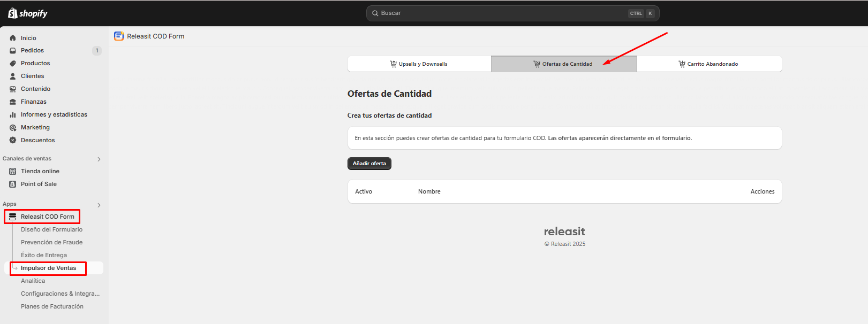Click the Releasit COD Form header title
The image size is (868, 324).
tap(156, 36)
